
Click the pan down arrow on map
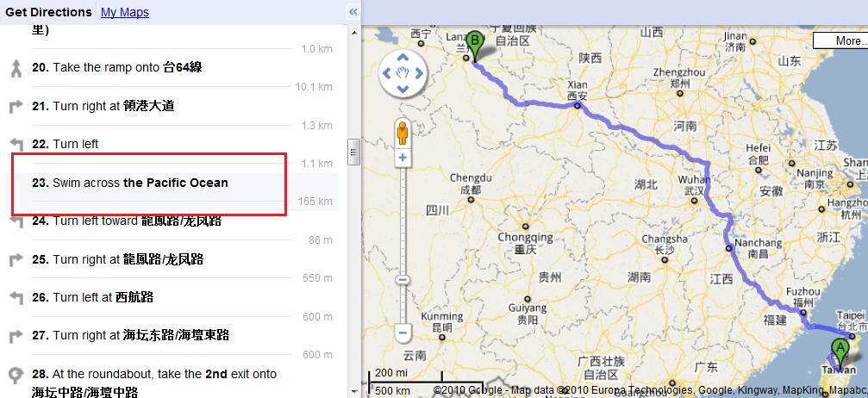pos(403,89)
